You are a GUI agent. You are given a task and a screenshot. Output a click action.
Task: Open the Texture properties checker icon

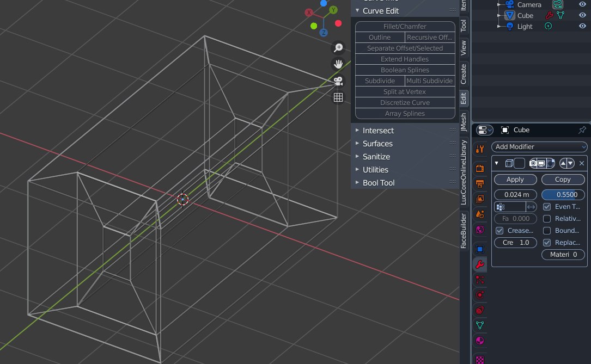[479, 360]
